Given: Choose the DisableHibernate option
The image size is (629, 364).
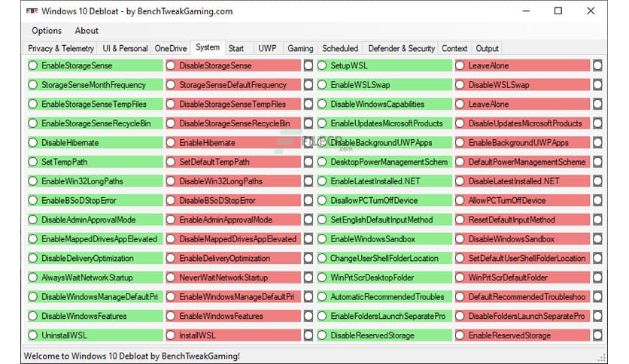Looking at the screenshot, I should pos(33,142).
